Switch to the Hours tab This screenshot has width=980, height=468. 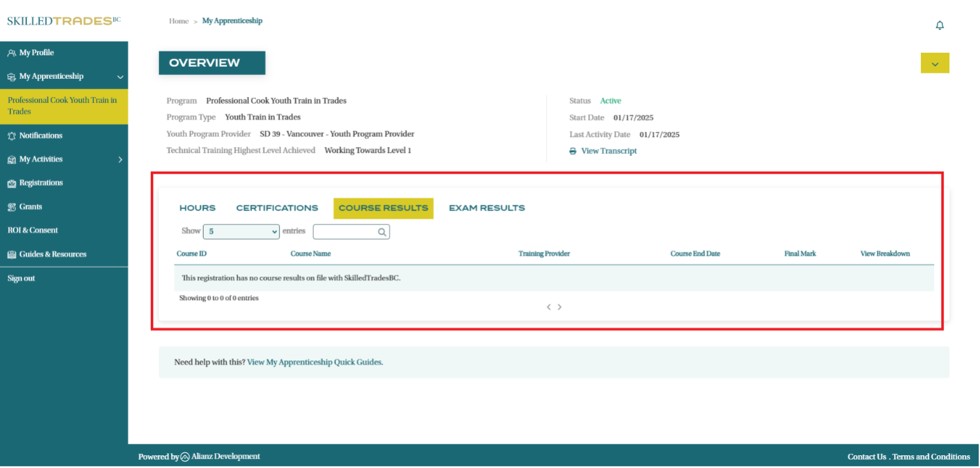click(197, 208)
